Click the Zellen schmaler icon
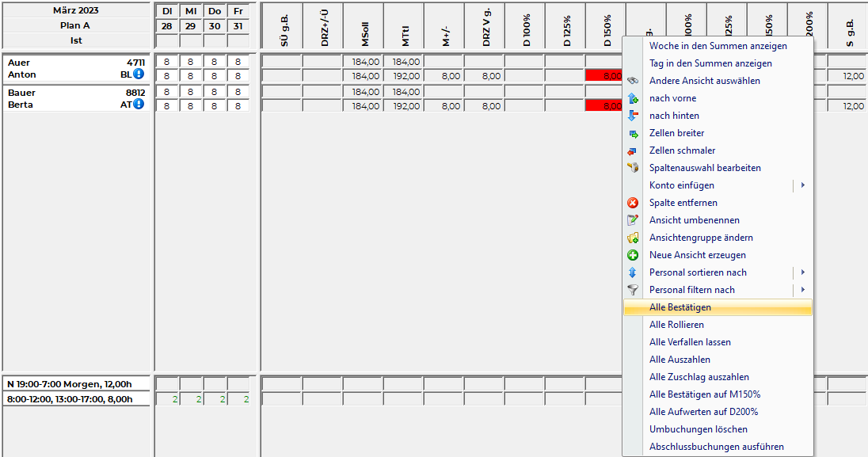Viewport: 868px width, 457px height. [x=633, y=150]
